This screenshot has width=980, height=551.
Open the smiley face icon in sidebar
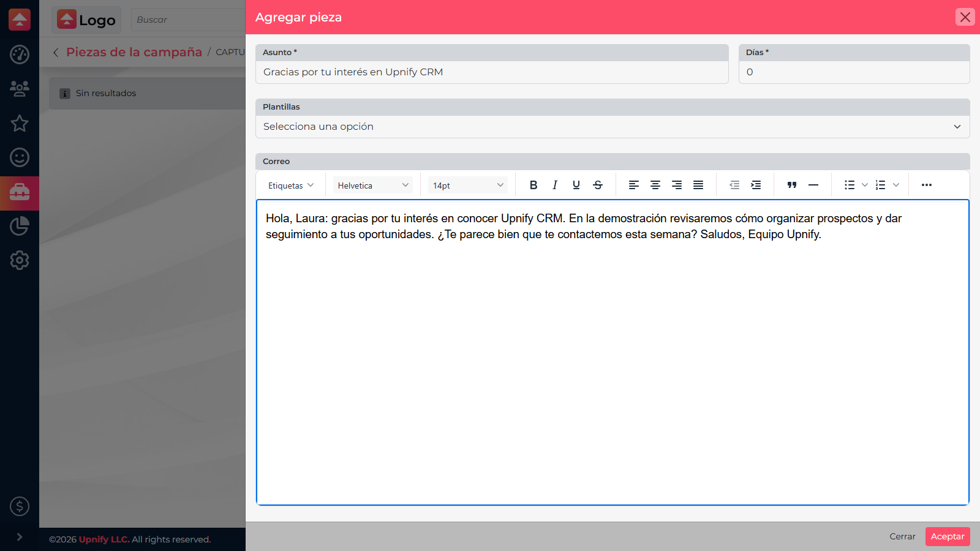[x=20, y=157]
